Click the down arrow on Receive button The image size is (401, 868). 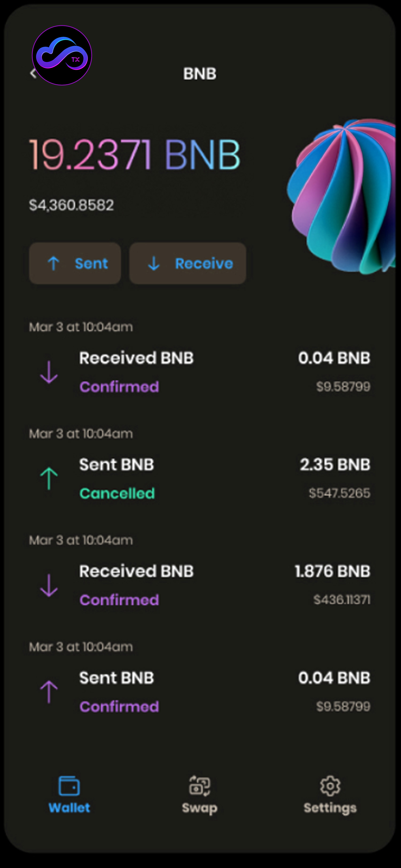[154, 263]
